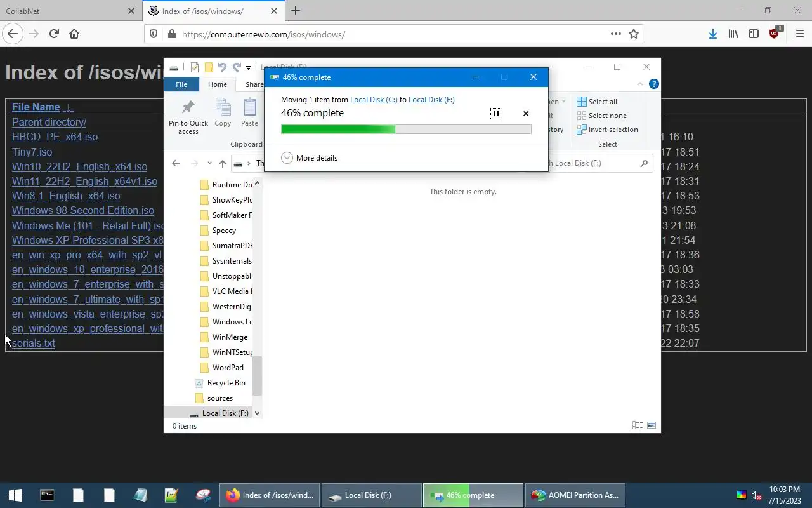Image resolution: width=812 pixels, height=508 pixels.
Task: Select the WinMerge folder in tree
Action: pyautogui.click(x=230, y=337)
